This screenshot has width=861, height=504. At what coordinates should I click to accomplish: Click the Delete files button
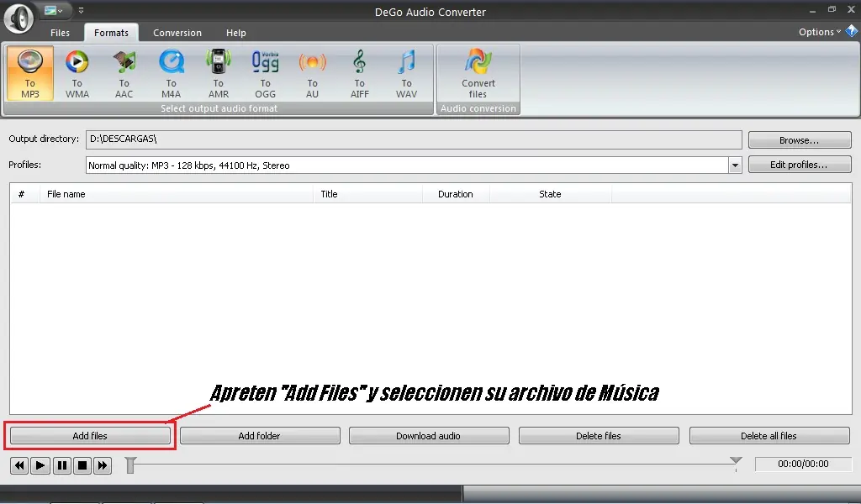[599, 436]
